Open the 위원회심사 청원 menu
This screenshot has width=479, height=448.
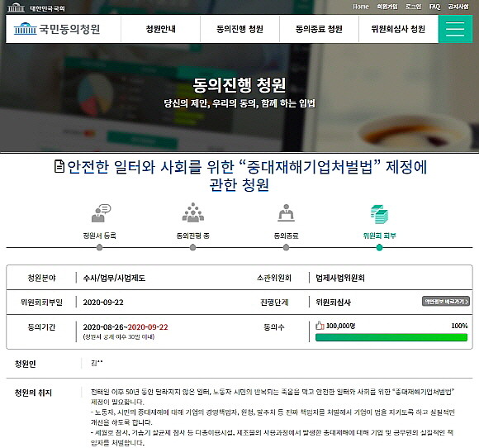(x=398, y=29)
